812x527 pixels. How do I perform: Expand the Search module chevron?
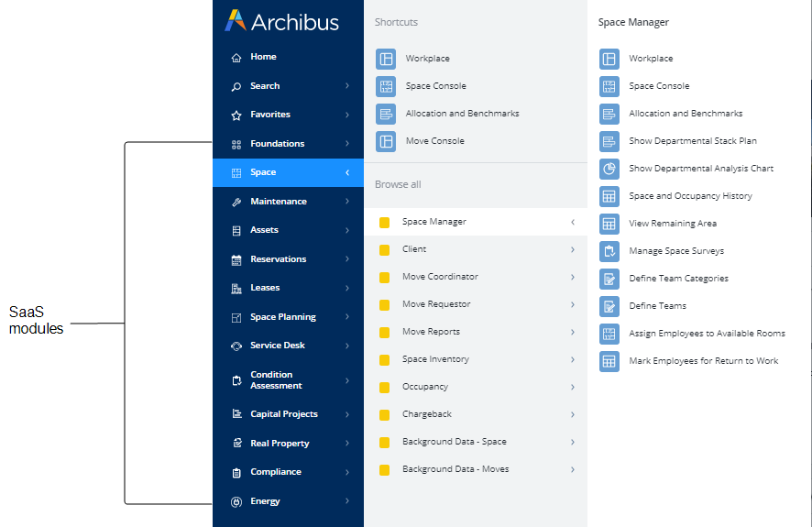tap(347, 86)
